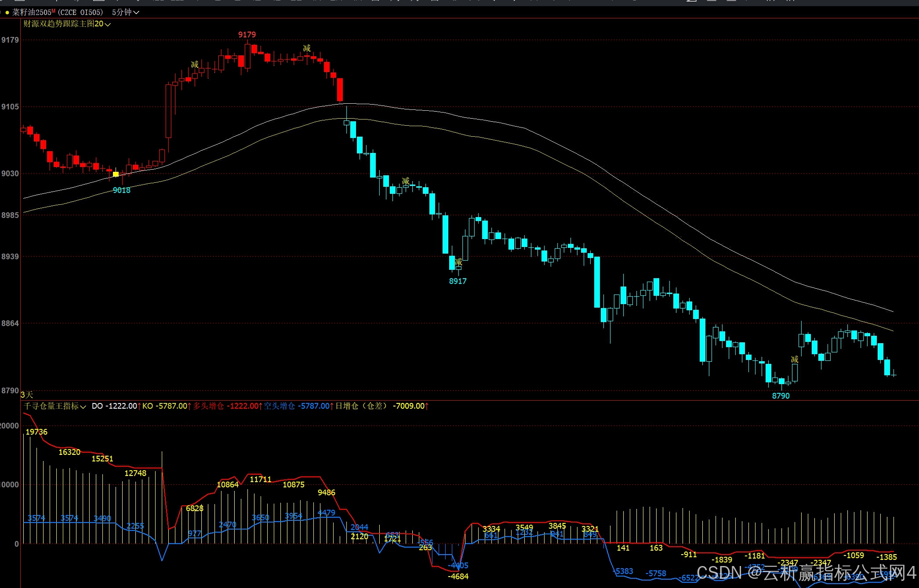This screenshot has height=588, width=919.
Task: Select the yellow candle above 9018
Action: [x=116, y=174]
